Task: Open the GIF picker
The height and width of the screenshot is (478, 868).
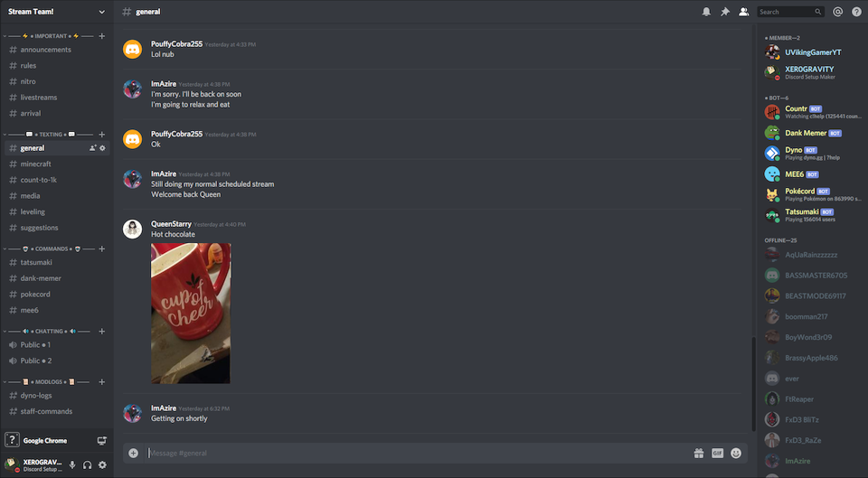Action: (717, 453)
